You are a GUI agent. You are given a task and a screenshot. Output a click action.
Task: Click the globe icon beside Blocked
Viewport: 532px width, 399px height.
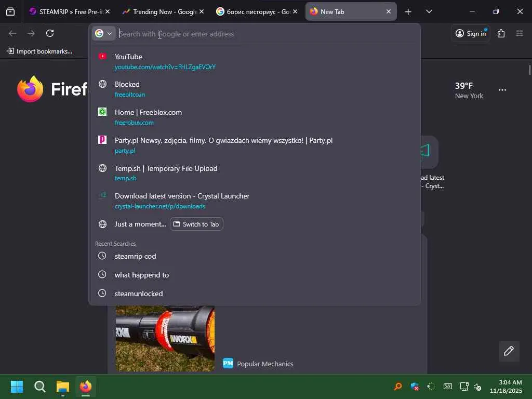[102, 84]
